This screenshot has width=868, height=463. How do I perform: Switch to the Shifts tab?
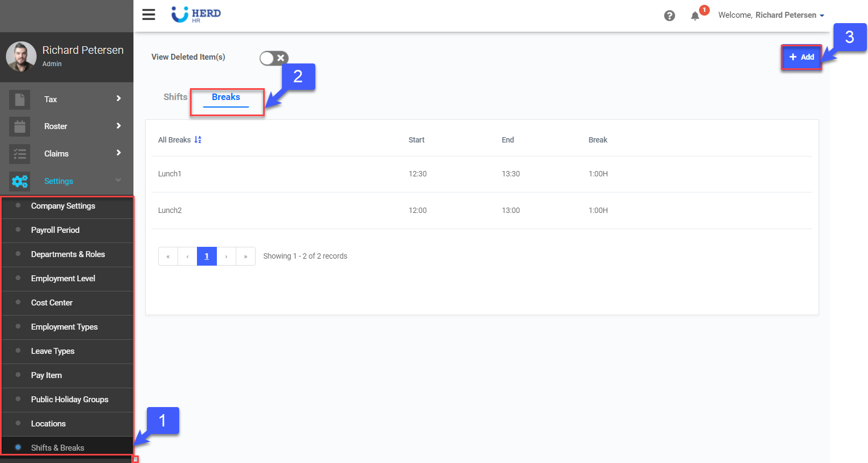(175, 97)
